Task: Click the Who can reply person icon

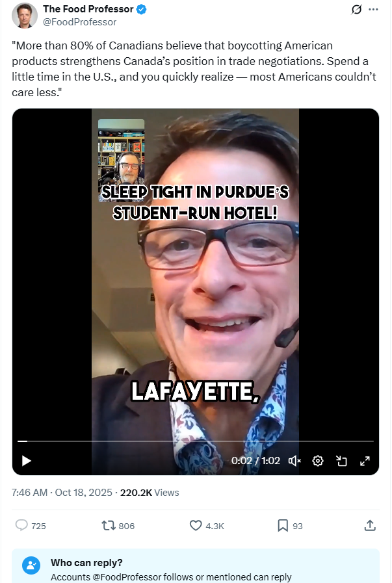Action: (x=31, y=565)
